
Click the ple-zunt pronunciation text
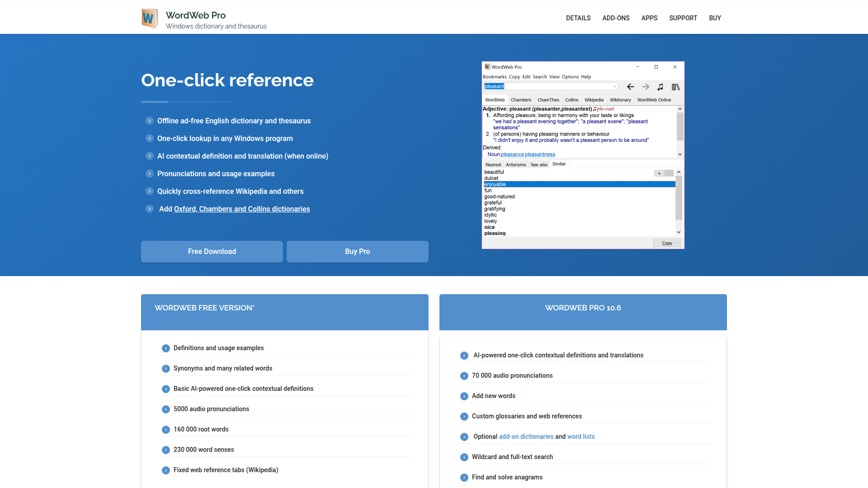[605, 109]
